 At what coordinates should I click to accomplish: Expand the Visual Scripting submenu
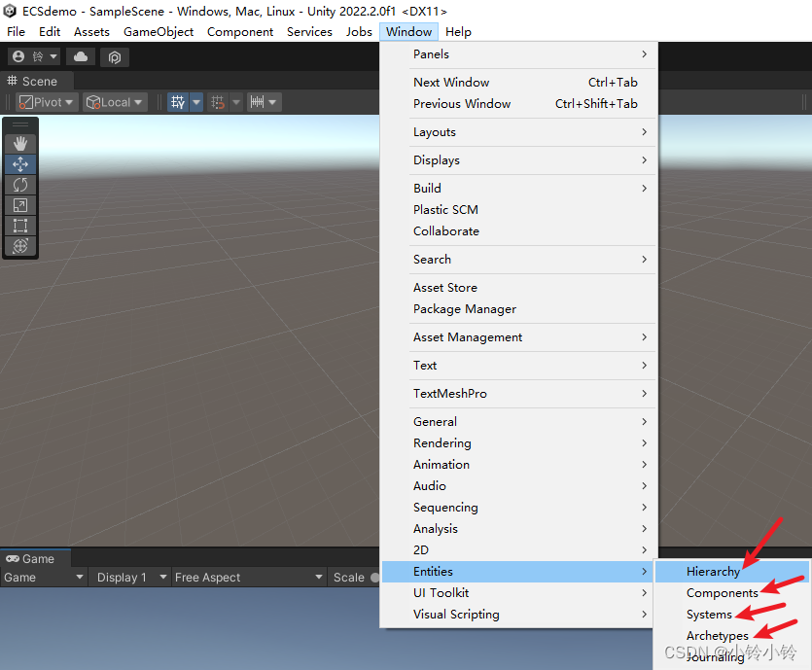[519, 614]
